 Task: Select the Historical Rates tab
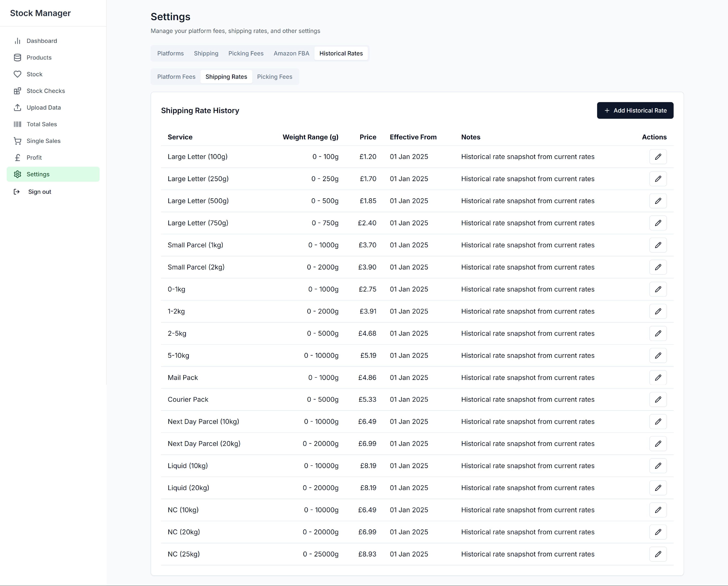pos(341,53)
